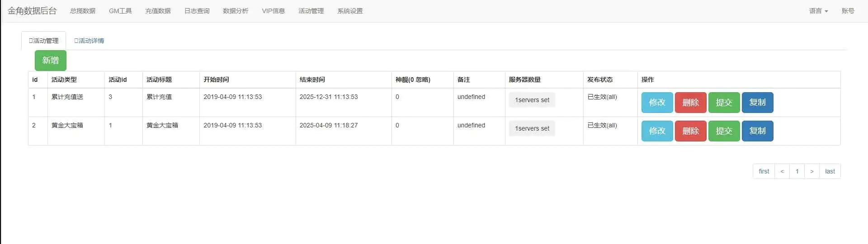Click 提交 for 累计充值送 row
The height and width of the screenshot is (244, 868).
[x=724, y=103]
